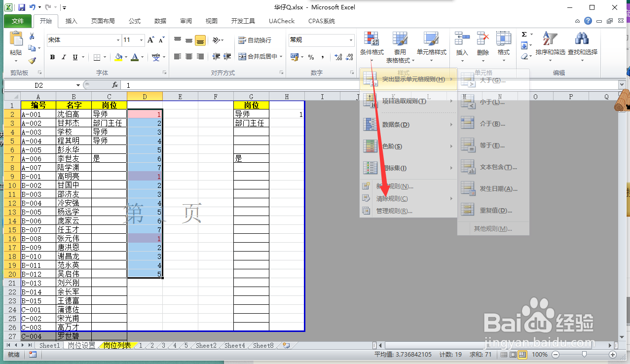Click the Fill down arrow icon
Image resolution: width=630 pixels, height=364 pixels.
coord(524,46)
